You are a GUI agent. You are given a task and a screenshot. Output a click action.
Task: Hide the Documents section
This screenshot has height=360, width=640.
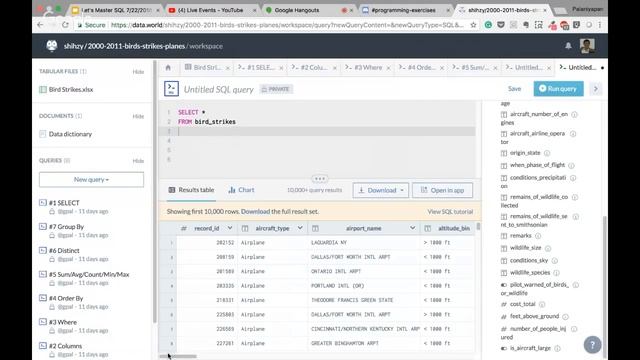click(138, 116)
